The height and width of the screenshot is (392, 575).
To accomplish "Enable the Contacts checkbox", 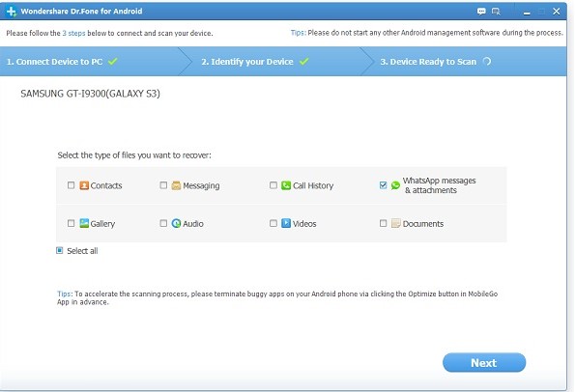I will pos(72,185).
